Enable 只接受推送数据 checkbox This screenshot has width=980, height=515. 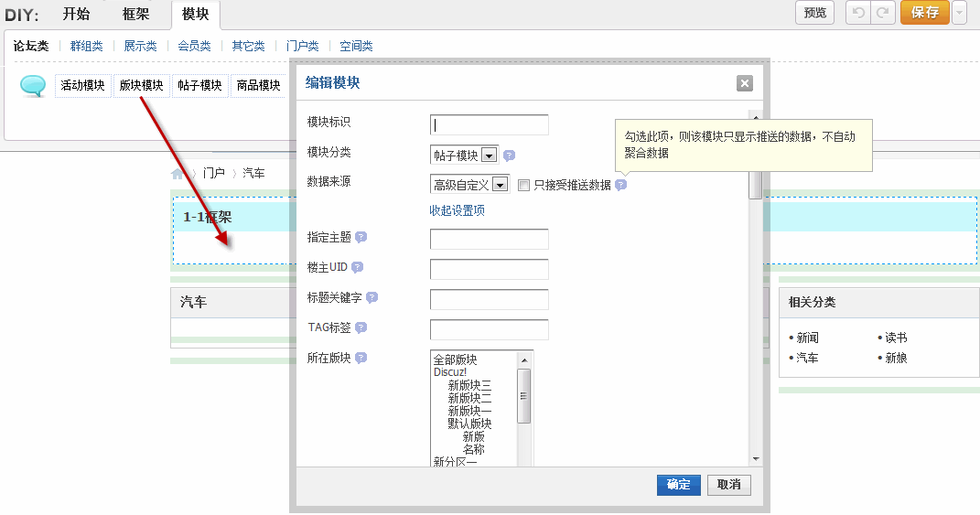point(523,185)
